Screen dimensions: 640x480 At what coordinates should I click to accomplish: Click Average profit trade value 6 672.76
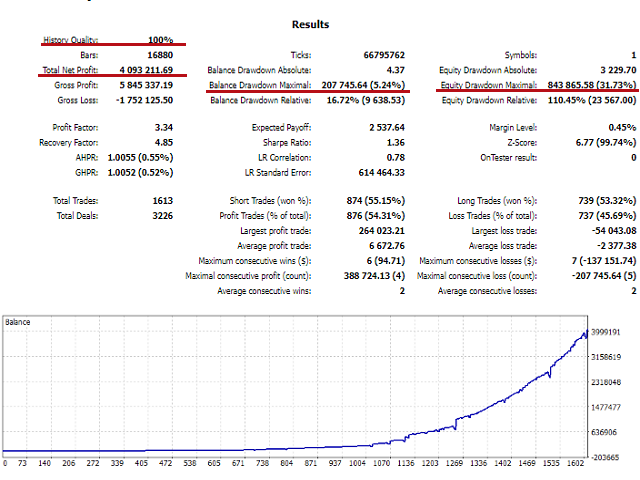click(x=387, y=246)
